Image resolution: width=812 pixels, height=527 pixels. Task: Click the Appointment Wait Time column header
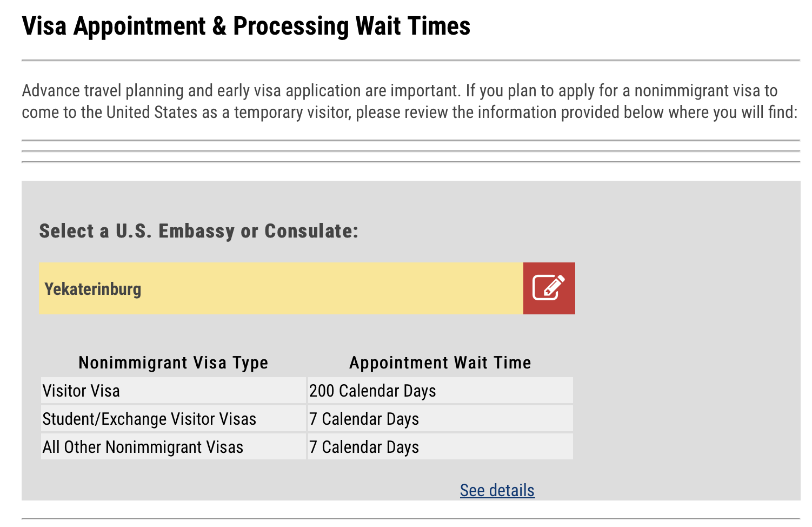point(440,363)
